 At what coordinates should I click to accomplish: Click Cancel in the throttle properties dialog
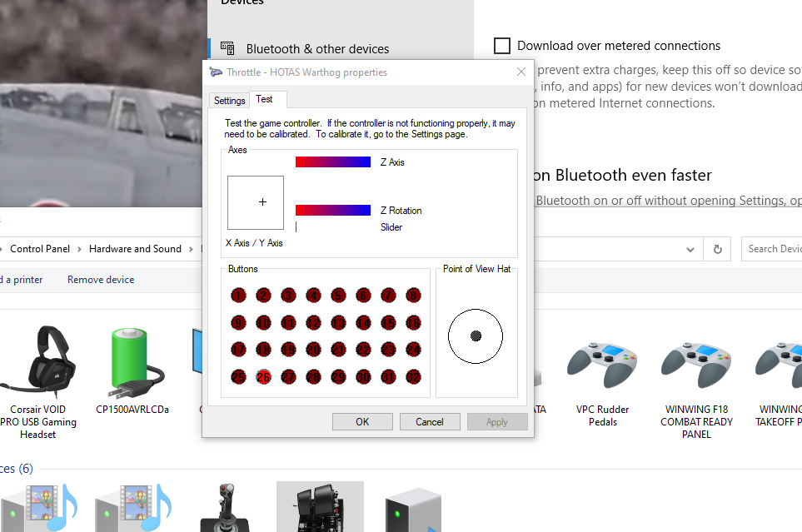point(430,422)
